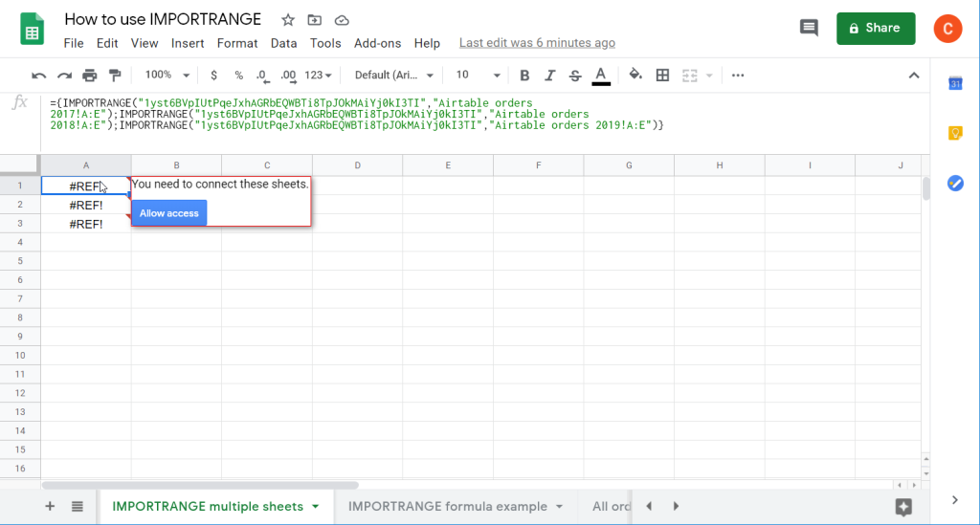Open the zoom 100% dropdown
This screenshot has width=980, height=525.
point(165,76)
